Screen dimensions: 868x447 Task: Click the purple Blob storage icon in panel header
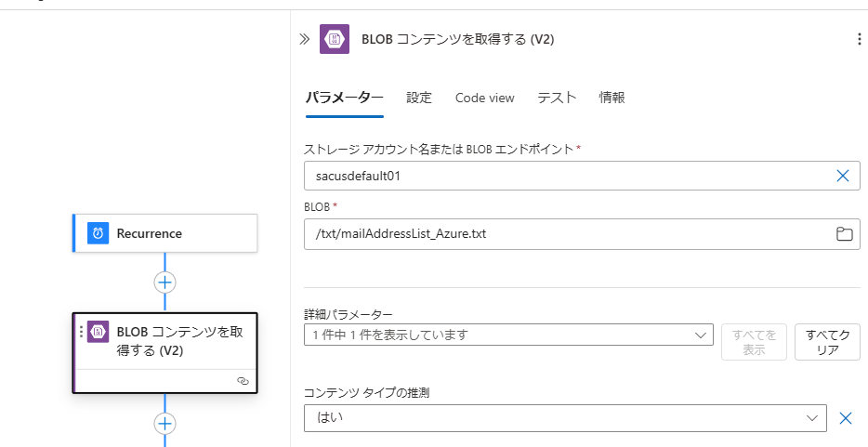coord(335,39)
